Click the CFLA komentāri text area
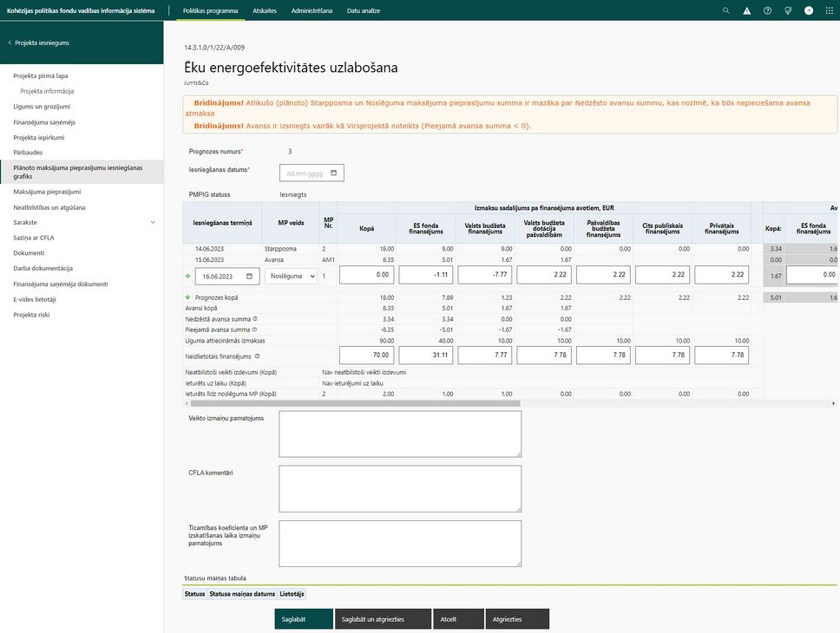This screenshot has height=633, width=840. (x=400, y=488)
